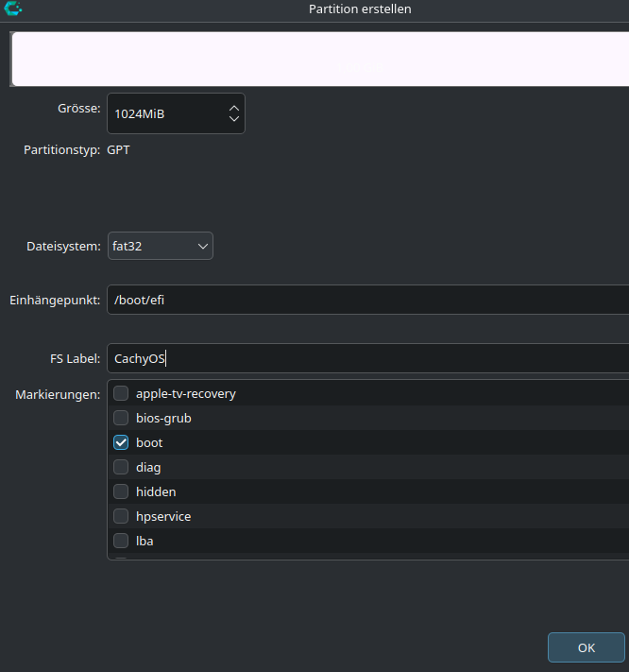The height and width of the screenshot is (672, 629).
Task: Increase partition size with up arrow
Action: point(234,109)
